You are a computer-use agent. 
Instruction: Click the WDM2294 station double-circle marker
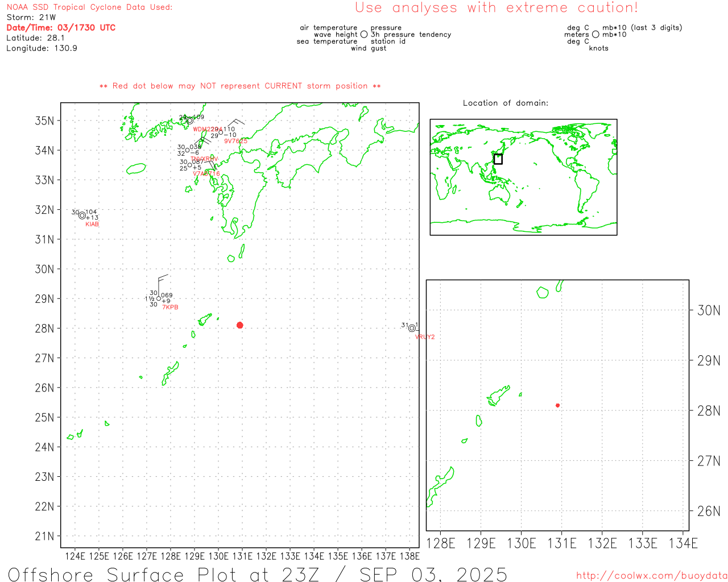(189, 120)
